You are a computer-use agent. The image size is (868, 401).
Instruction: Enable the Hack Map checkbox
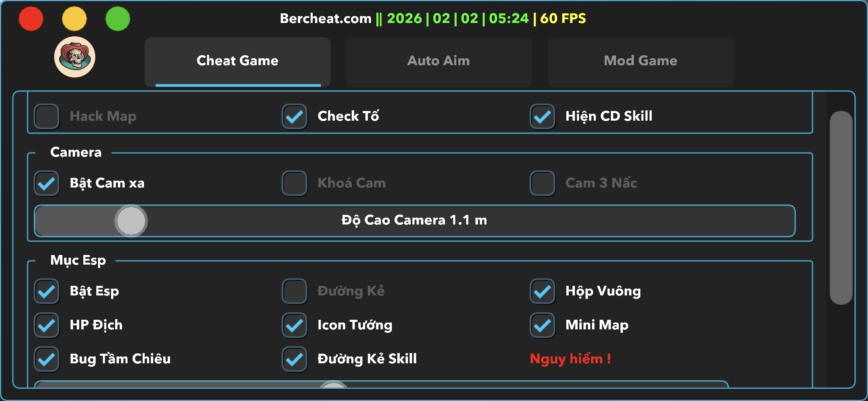[46, 117]
